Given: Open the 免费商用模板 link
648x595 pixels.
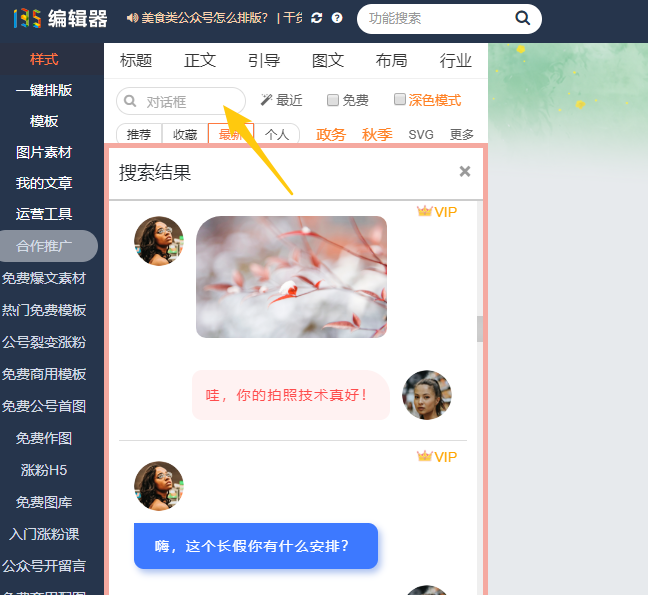Looking at the screenshot, I should coord(44,374).
